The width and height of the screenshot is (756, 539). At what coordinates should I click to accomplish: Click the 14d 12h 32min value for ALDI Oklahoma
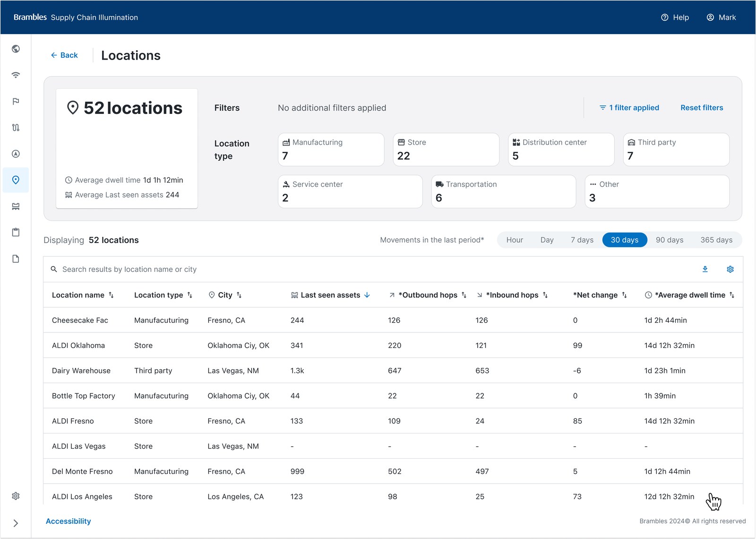pos(669,345)
